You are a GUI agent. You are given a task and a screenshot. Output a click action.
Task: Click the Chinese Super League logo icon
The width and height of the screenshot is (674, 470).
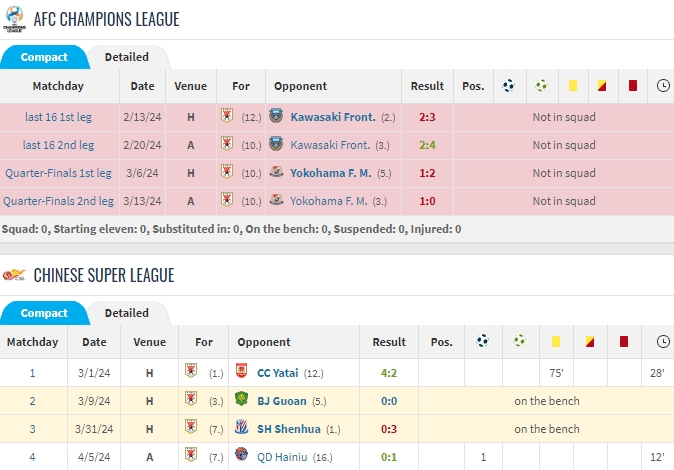pos(14,274)
